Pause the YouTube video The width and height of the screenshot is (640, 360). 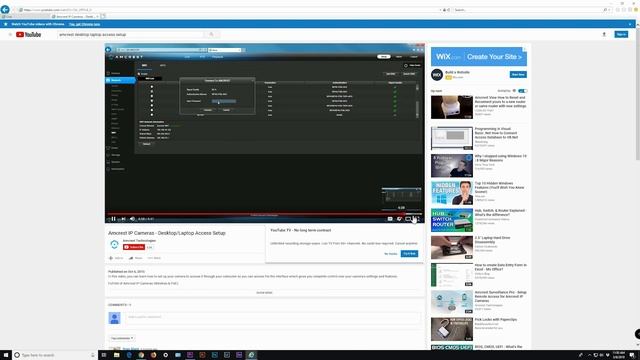(x=113, y=219)
